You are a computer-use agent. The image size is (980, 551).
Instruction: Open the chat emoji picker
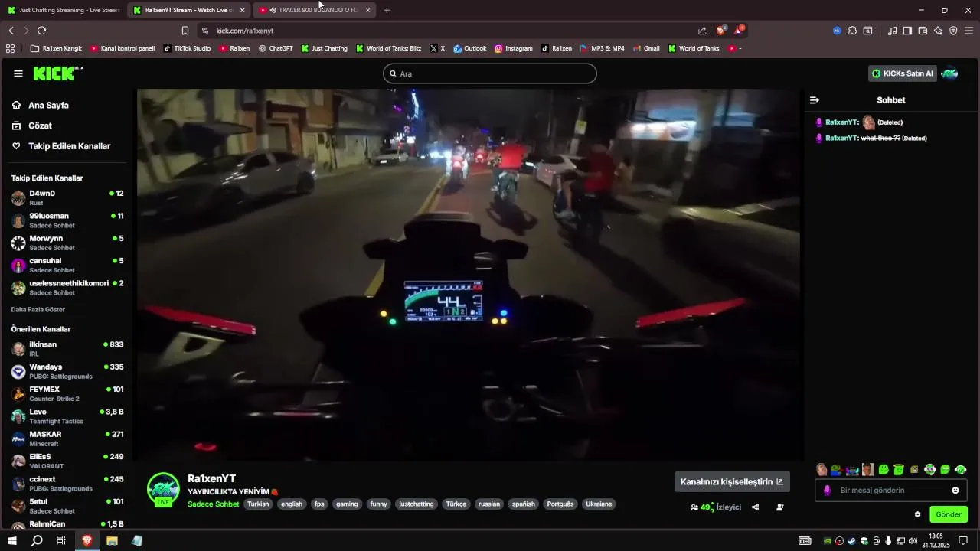[955, 491]
